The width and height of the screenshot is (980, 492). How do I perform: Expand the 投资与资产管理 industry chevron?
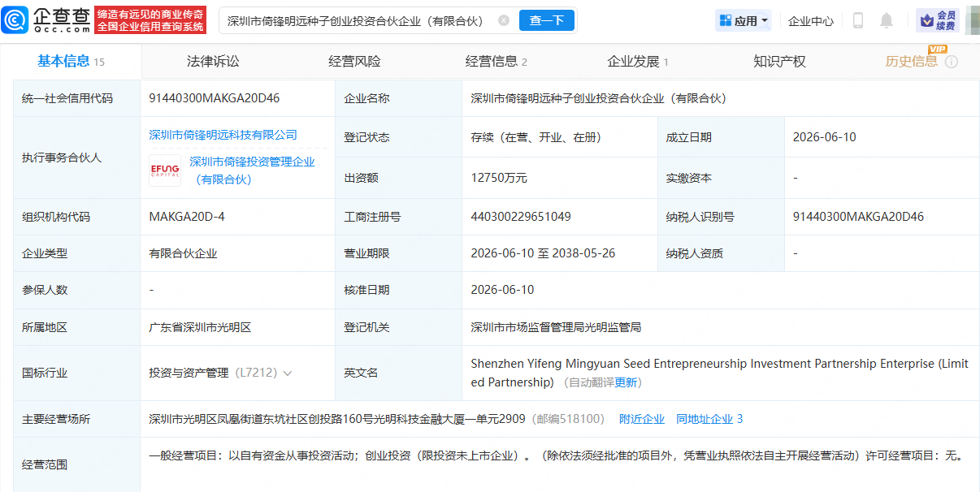coord(287,373)
